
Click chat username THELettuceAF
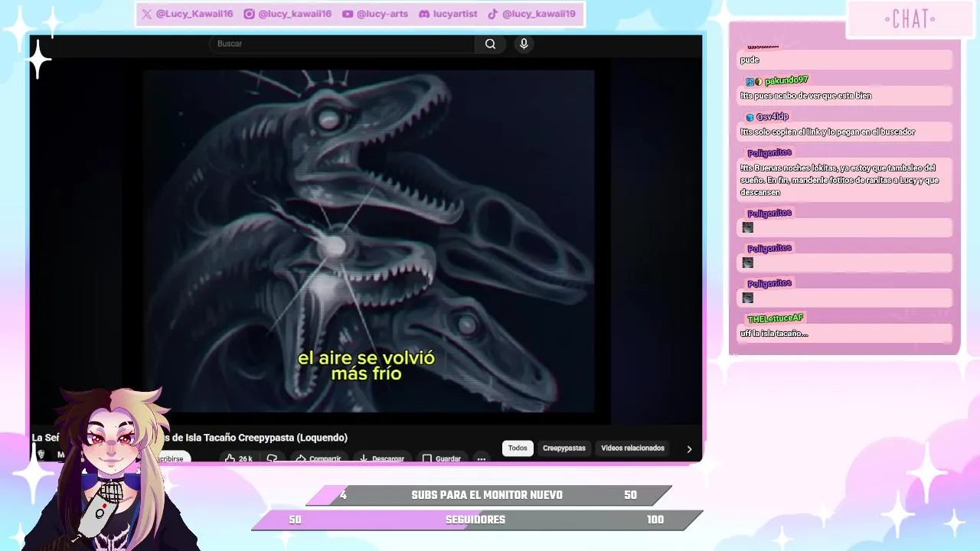[775, 318]
